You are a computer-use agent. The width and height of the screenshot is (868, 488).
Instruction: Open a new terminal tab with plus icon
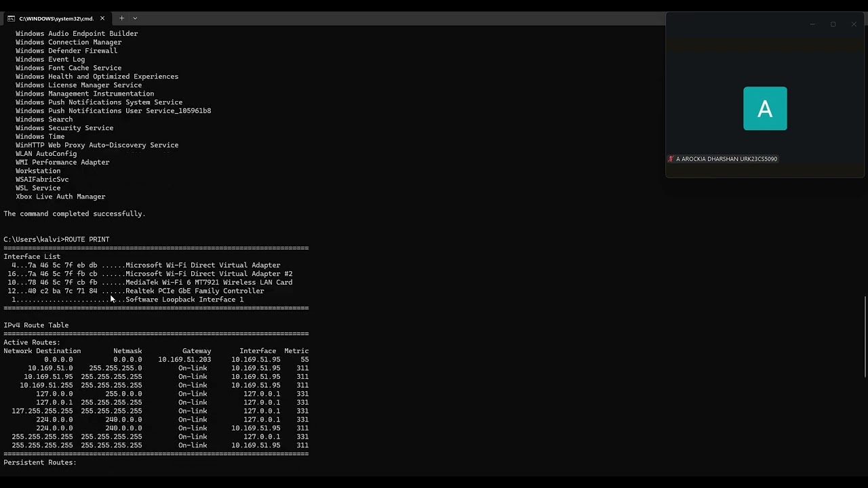coord(122,18)
